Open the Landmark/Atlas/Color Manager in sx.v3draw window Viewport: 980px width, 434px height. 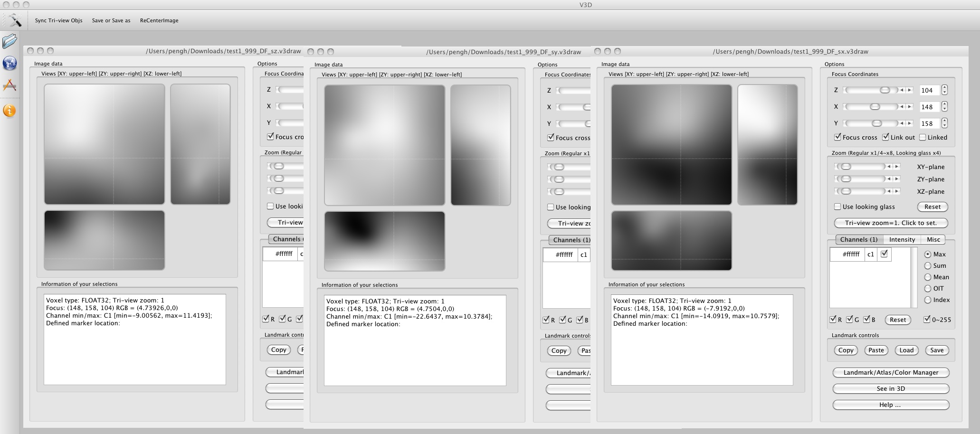point(891,373)
